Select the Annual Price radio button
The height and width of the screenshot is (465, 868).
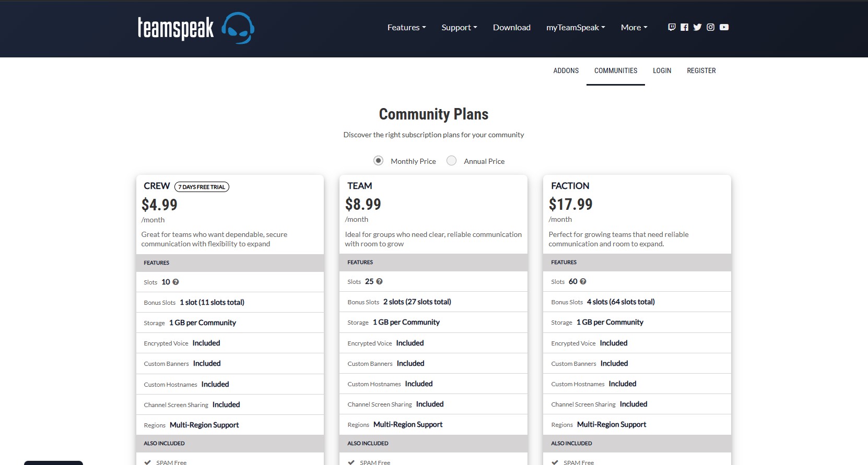[x=452, y=161]
